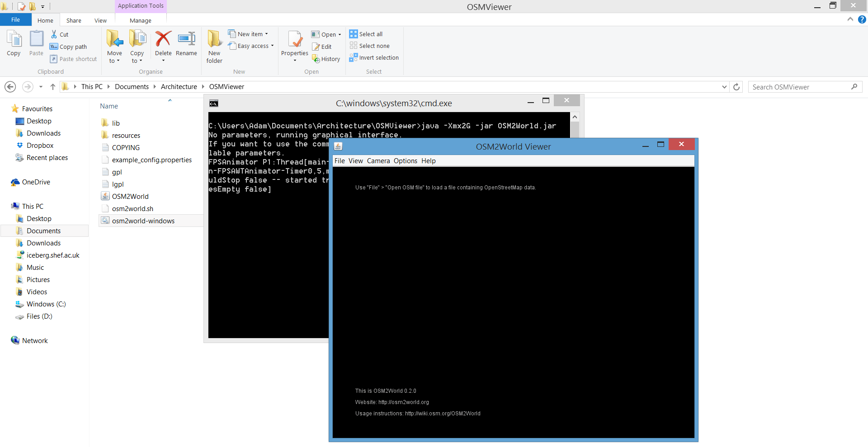Navigate to This PC in the breadcrumb
The width and height of the screenshot is (868, 447).
pos(92,87)
